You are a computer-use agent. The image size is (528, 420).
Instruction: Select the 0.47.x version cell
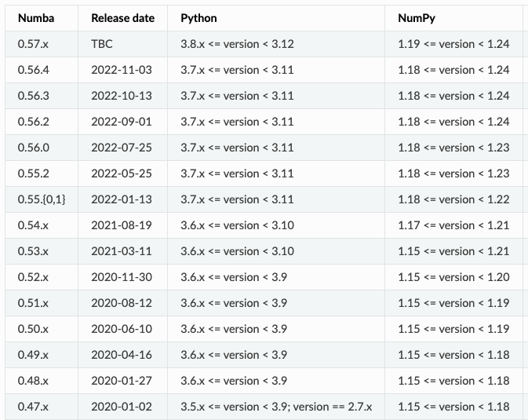tap(33, 407)
